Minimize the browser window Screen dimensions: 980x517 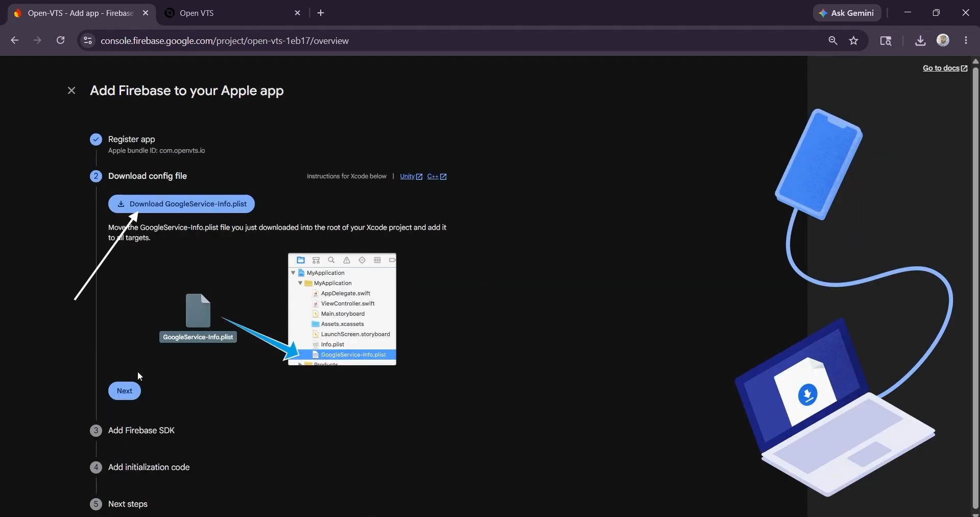point(907,13)
